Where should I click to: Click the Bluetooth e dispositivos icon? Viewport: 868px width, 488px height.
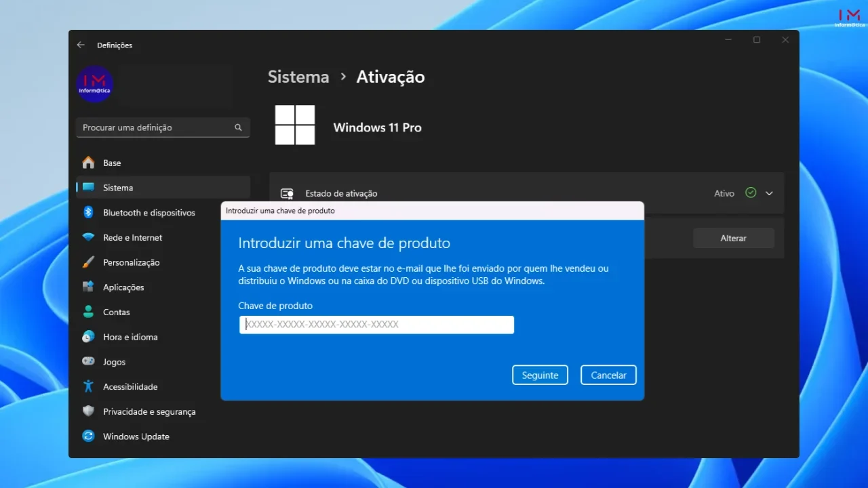pyautogui.click(x=88, y=212)
